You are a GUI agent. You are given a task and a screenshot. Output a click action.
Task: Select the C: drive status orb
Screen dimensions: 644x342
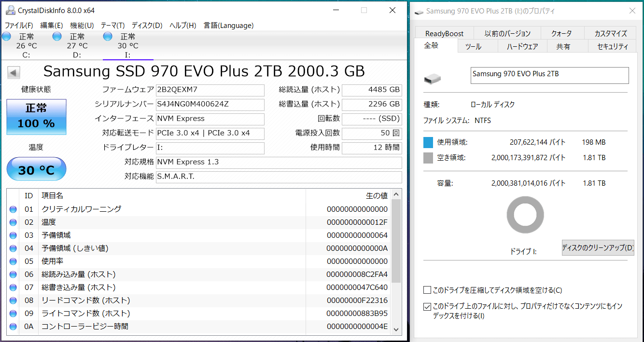tap(6, 36)
